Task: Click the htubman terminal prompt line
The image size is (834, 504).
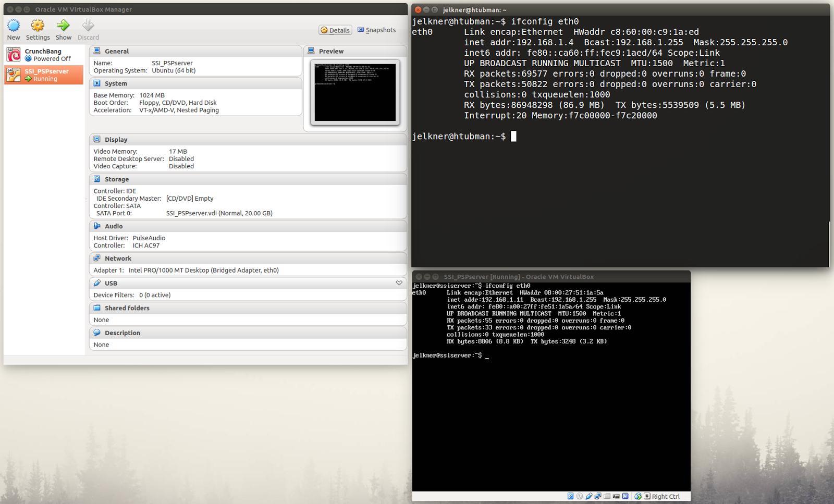Action: [464, 137]
